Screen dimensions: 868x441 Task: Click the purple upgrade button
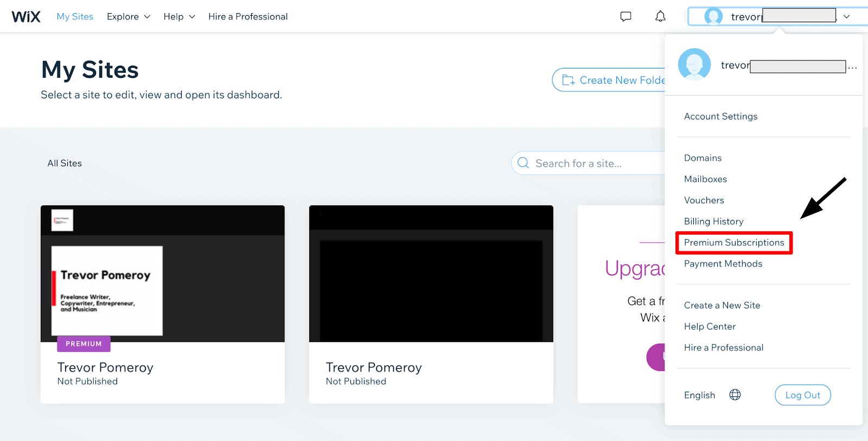pos(656,357)
